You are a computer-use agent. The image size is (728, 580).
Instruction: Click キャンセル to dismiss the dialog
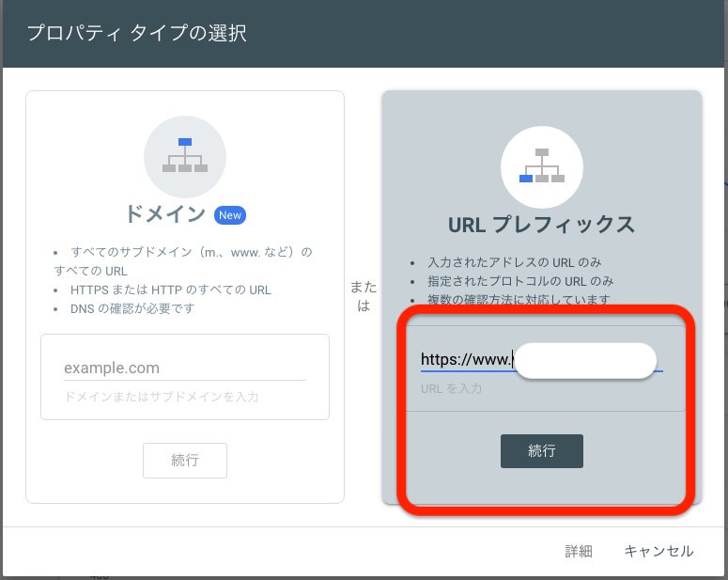658,552
